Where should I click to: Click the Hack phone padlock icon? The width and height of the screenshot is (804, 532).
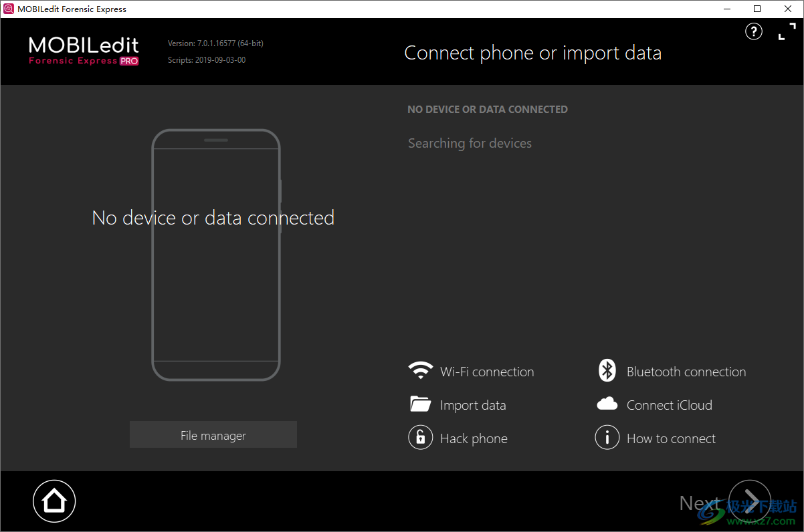tap(421, 438)
